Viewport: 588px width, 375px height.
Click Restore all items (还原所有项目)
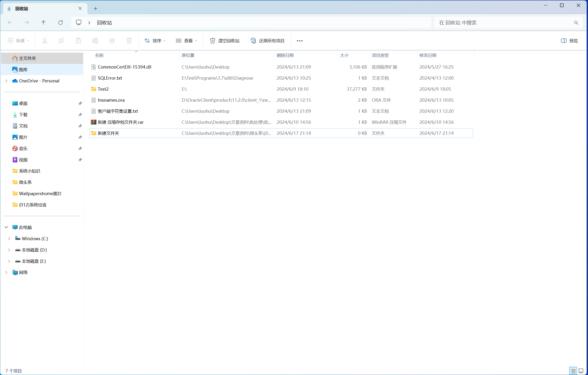coord(267,41)
